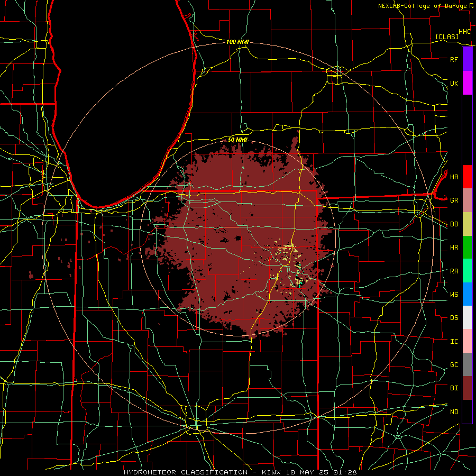Image resolution: width=476 pixels, height=476 pixels.
Task: Click the UK magenta legend color block
Action: pos(467,83)
